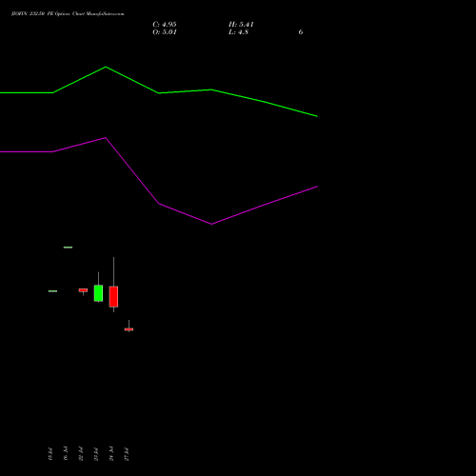
Task: Click the "23 Jul" date axis label
Action: click(x=96, y=453)
